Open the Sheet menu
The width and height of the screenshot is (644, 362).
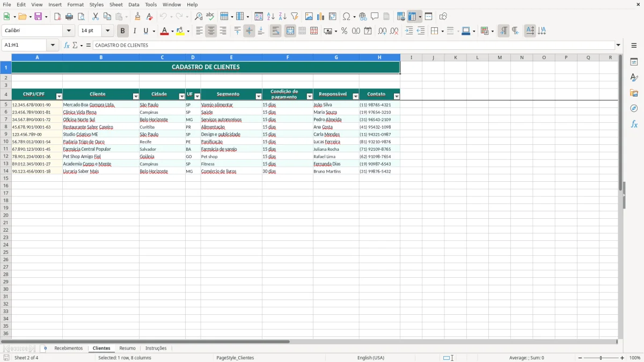(x=116, y=4)
